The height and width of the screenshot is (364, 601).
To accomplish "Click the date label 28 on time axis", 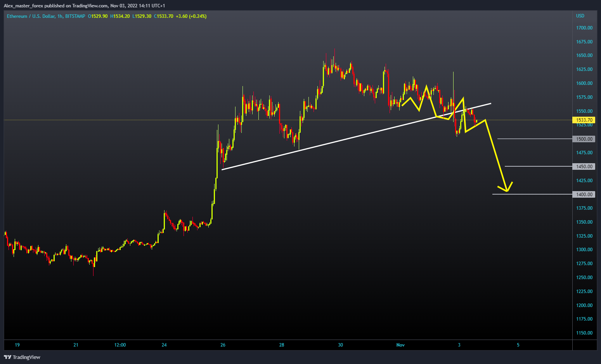I will pyautogui.click(x=282, y=345).
